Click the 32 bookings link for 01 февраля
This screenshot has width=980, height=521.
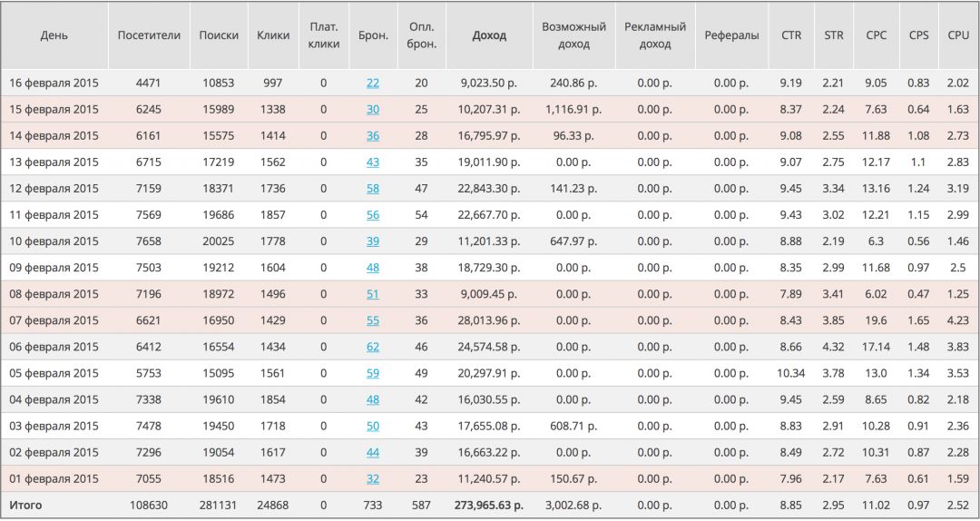[x=373, y=478]
